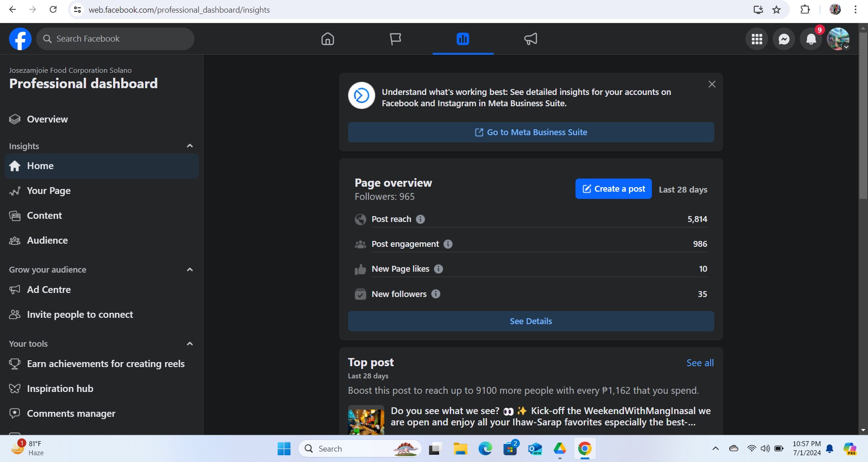Select Home under Insights
Image resolution: width=868 pixels, height=462 pixels.
[x=102, y=166]
